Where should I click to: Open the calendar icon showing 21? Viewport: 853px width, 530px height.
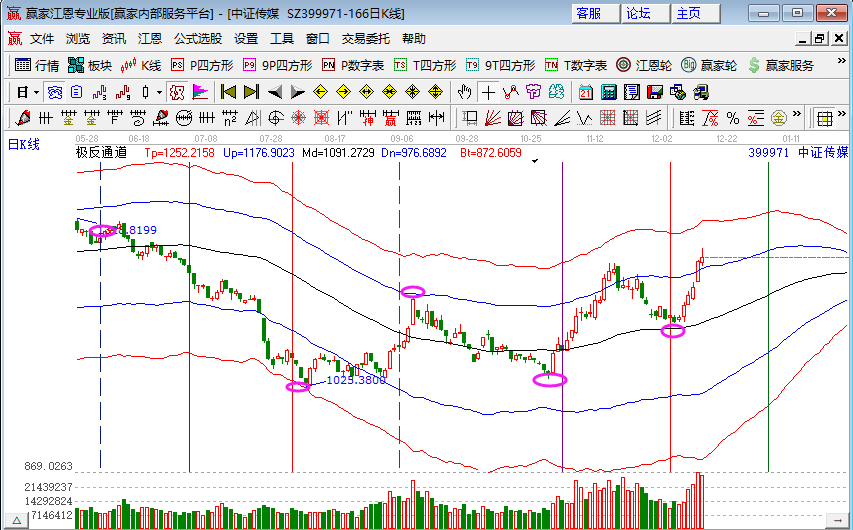(585, 93)
